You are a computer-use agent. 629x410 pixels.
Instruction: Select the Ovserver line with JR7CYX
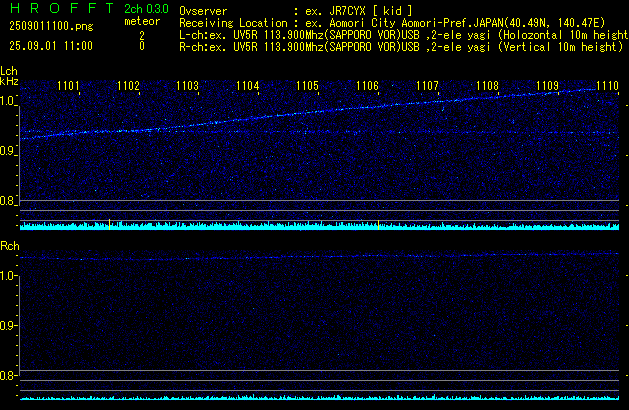296,11
